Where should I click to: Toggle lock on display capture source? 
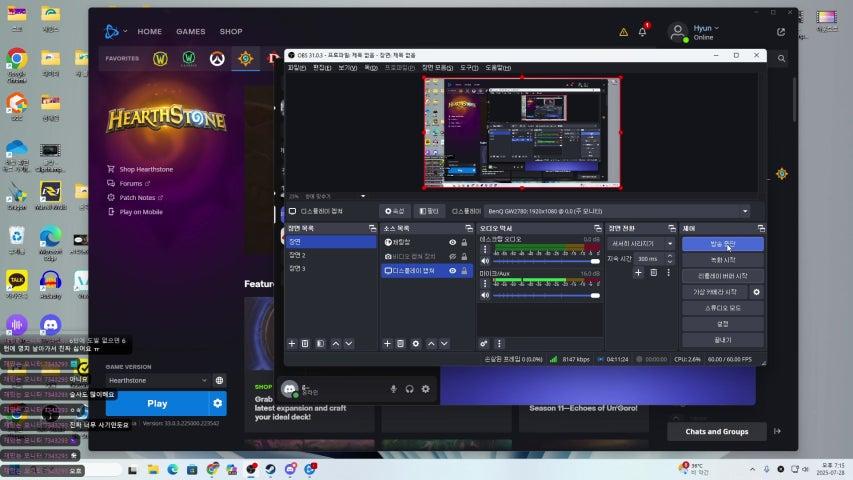coord(464,270)
